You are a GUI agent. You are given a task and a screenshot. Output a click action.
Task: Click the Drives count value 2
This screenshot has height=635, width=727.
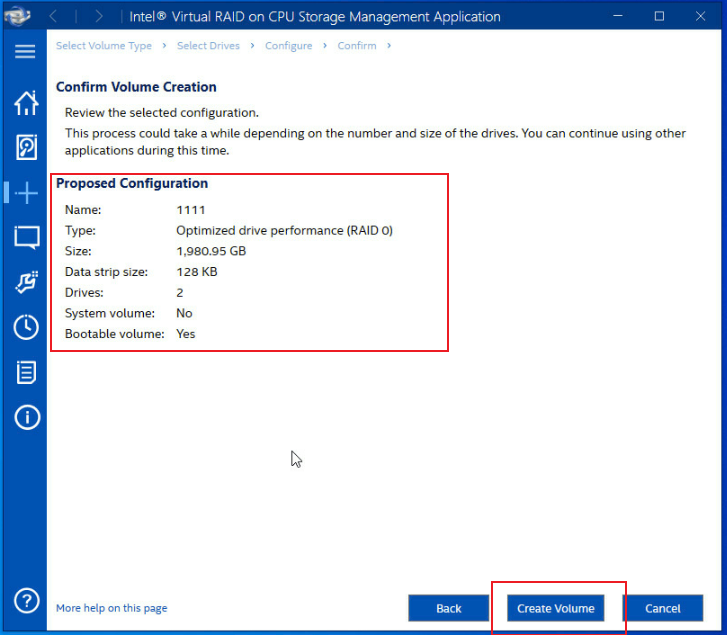coord(180,293)
